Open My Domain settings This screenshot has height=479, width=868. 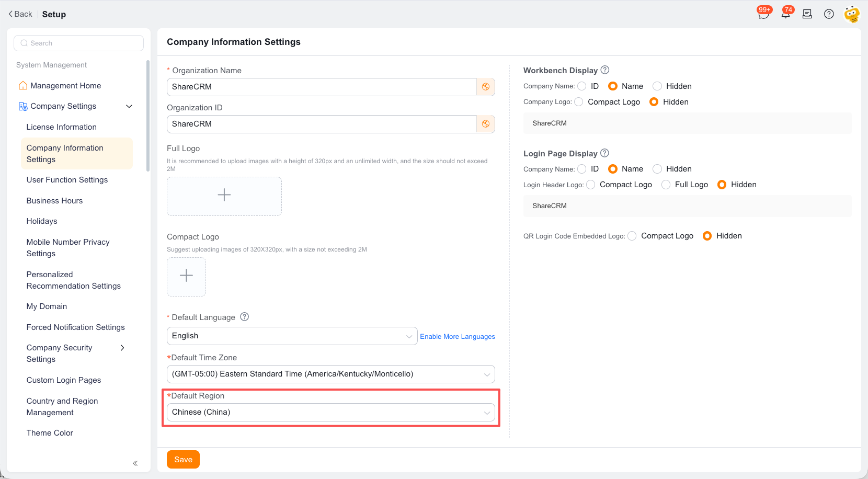47,306
